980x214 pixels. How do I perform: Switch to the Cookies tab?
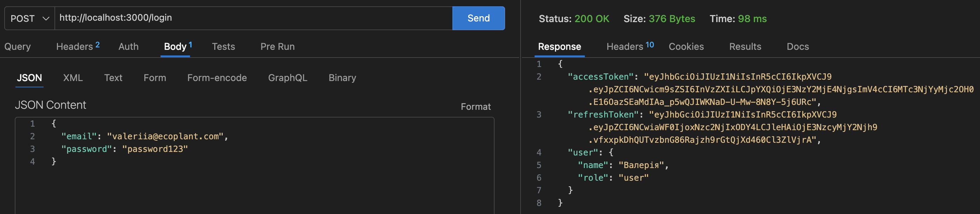[686, 46]
